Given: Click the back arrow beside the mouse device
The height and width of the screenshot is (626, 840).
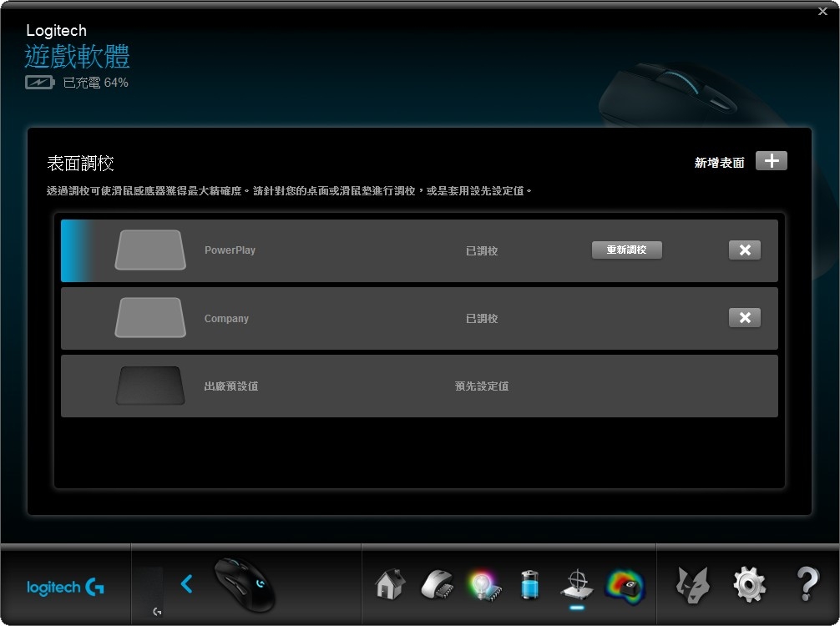Looking at the screenshot, I should [x=186, y=583].
